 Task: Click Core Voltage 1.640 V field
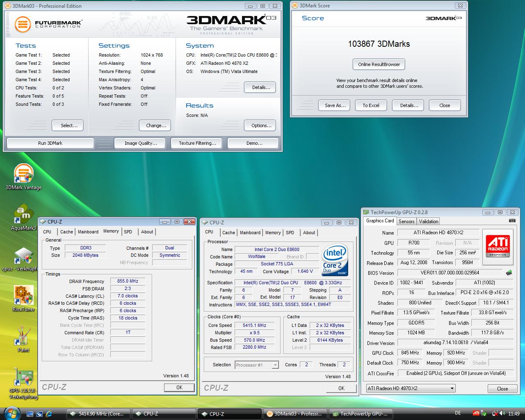pos(305,271)
